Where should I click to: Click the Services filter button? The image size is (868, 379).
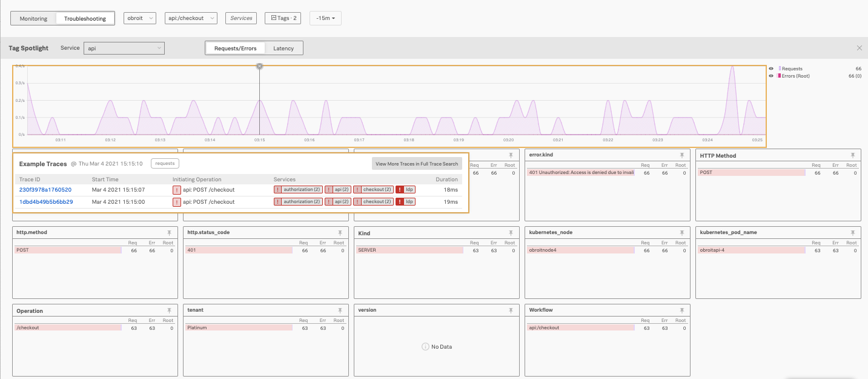click(241, 18)
